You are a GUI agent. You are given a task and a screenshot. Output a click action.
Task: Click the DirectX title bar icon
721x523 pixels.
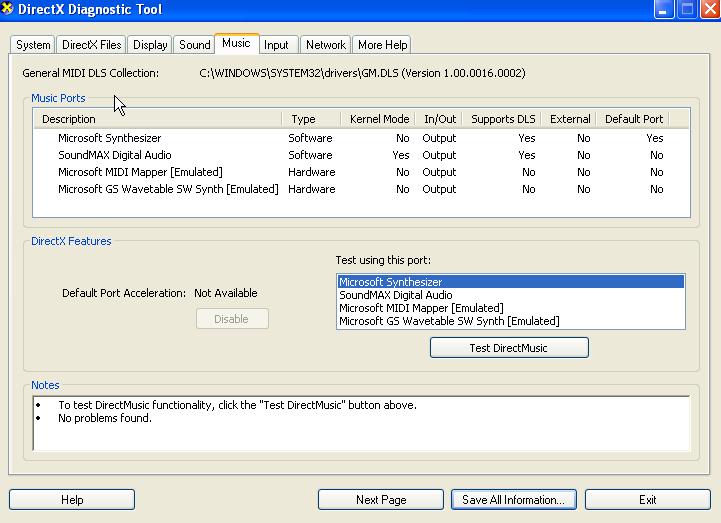8,10
